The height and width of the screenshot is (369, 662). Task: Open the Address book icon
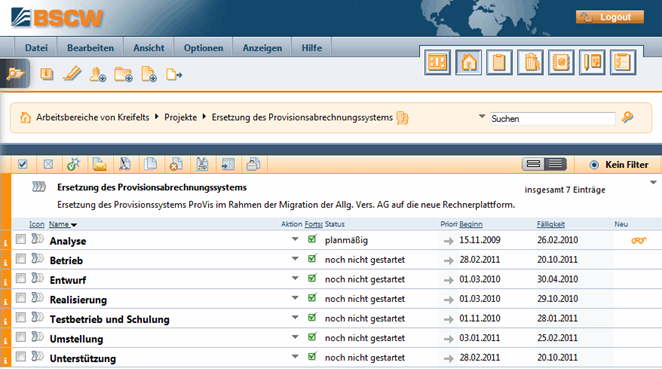(x=561, y=62)
